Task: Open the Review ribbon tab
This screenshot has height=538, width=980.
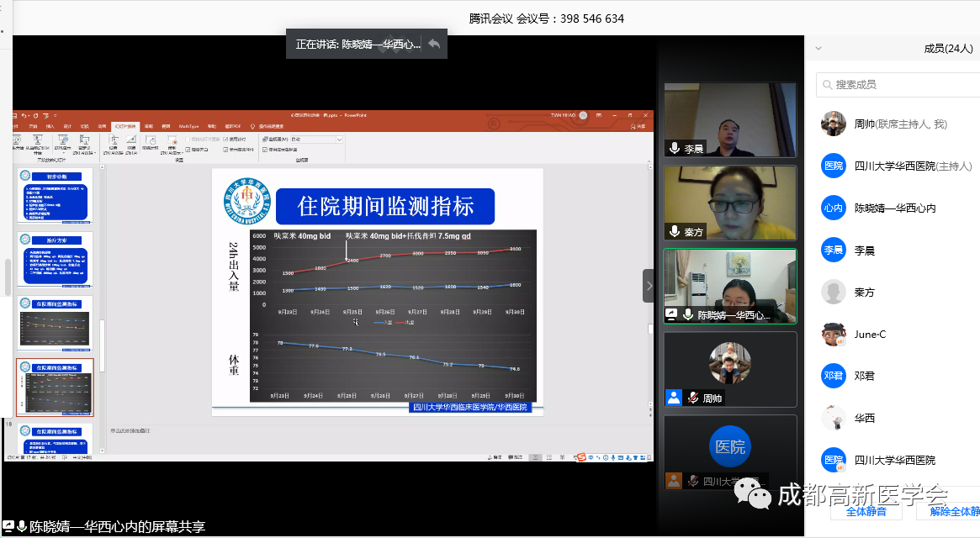Action: [149, 126]
